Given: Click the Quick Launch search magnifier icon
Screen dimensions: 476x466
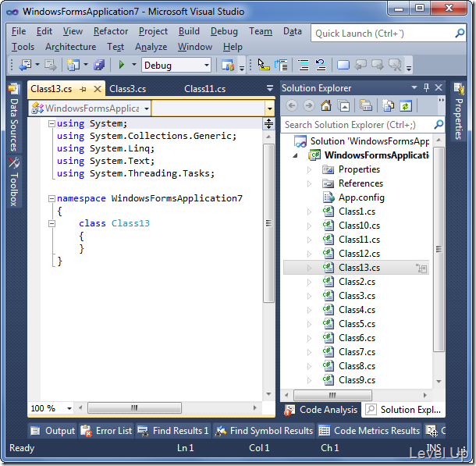Looking at the screenshot, I should click(460, 33).
